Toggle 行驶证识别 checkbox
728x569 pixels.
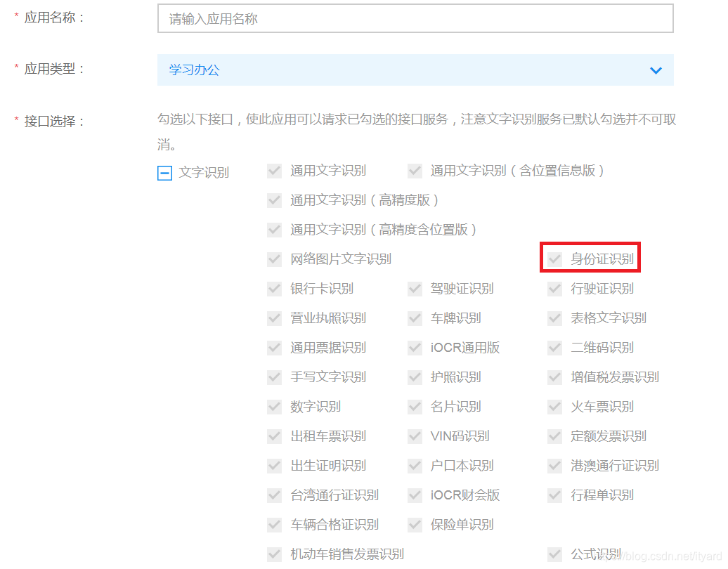[x=555, y=289]
